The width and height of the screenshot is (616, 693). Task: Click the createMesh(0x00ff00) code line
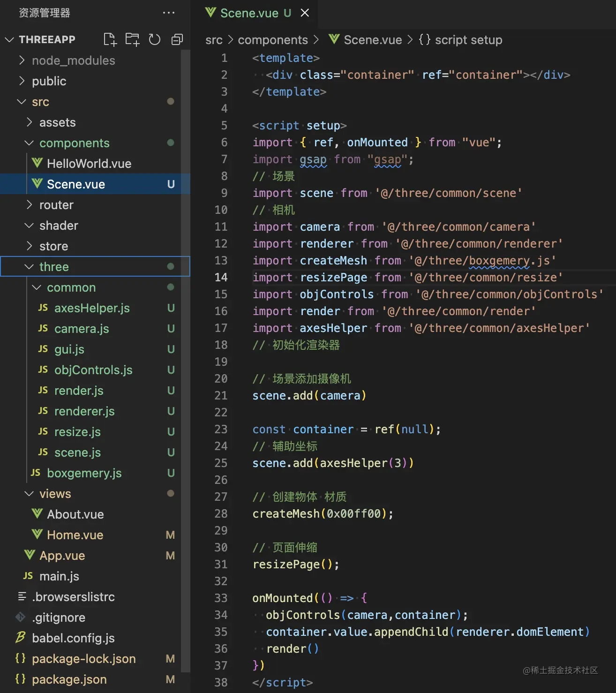click(x=323, y=514)
